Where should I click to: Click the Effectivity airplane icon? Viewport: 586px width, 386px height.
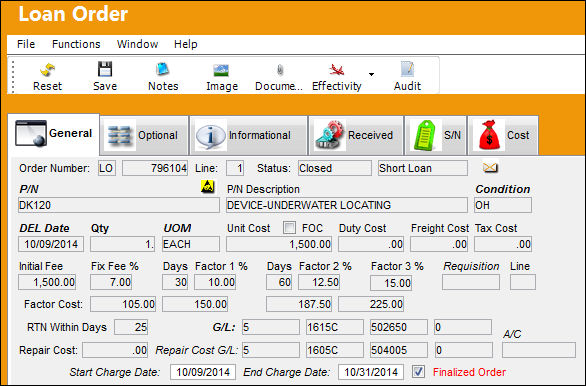(336, 70)
